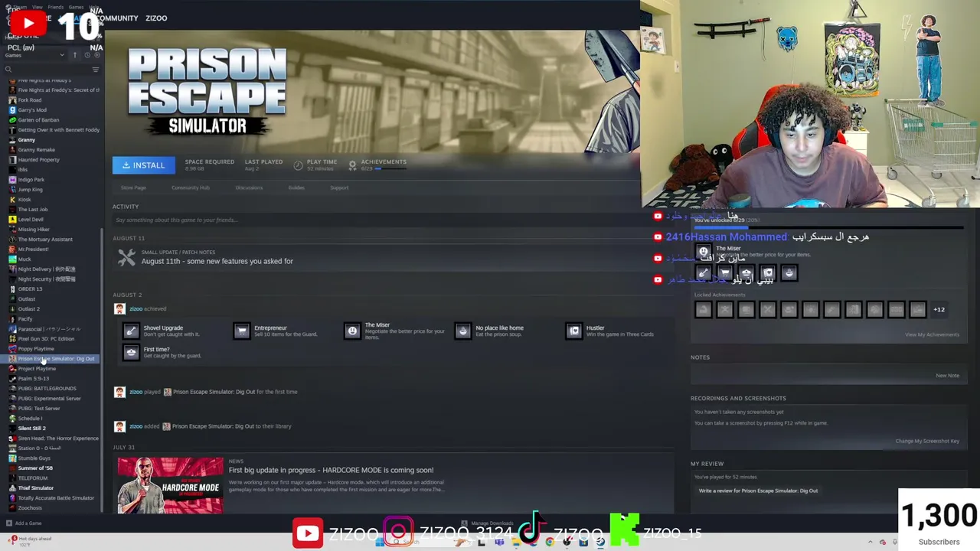Image resolution: width=980 pixels, height=551 pixels.
Task: Open the Community Hub tab
Action: click(190, 187)
